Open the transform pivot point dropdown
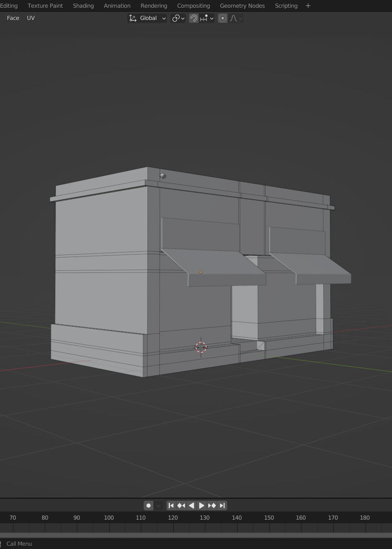Screen dimensions: 392x549 (178, 18)
